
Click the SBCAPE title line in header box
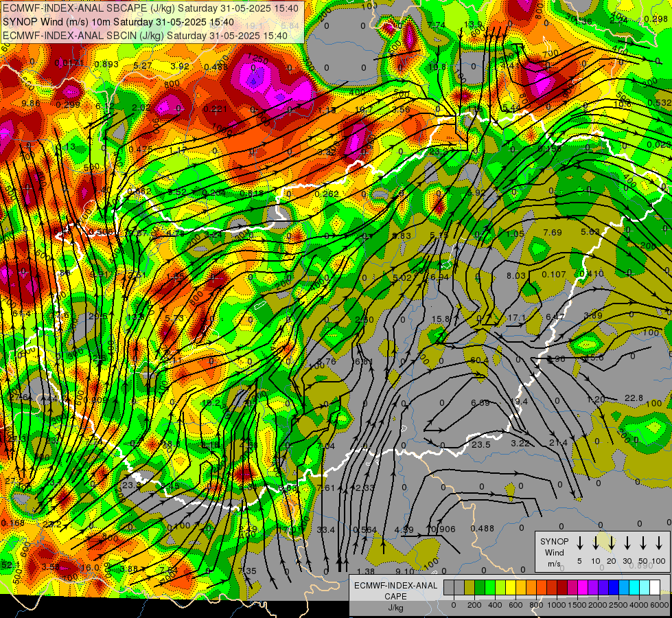point(150,8)
